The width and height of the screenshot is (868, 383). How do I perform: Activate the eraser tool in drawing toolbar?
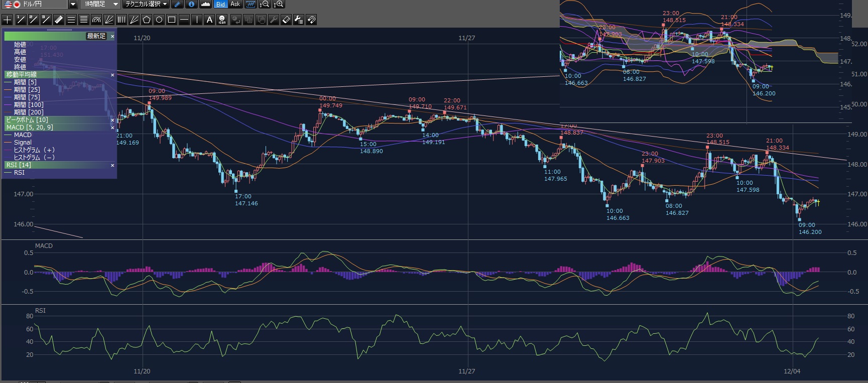[286, 20]
